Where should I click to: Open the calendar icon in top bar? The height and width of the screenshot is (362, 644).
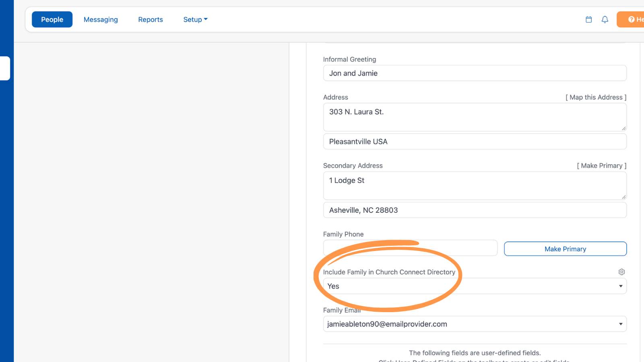click(x=588, y=19)
